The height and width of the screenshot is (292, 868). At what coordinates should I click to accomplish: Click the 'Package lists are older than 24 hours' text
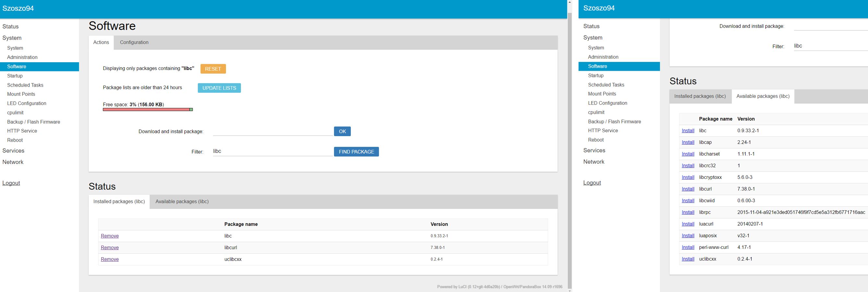click(x=143, y=88)
